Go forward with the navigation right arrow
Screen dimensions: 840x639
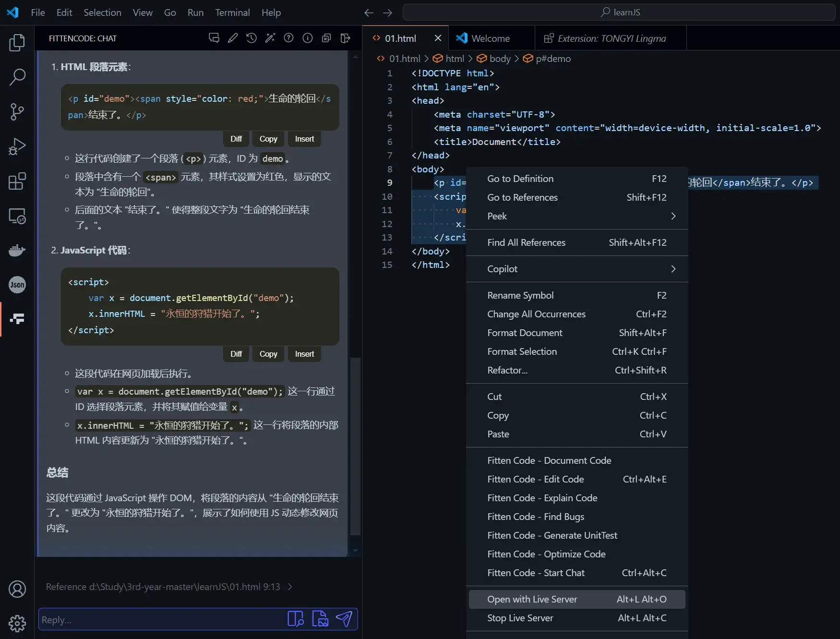(x=388, y=12)
